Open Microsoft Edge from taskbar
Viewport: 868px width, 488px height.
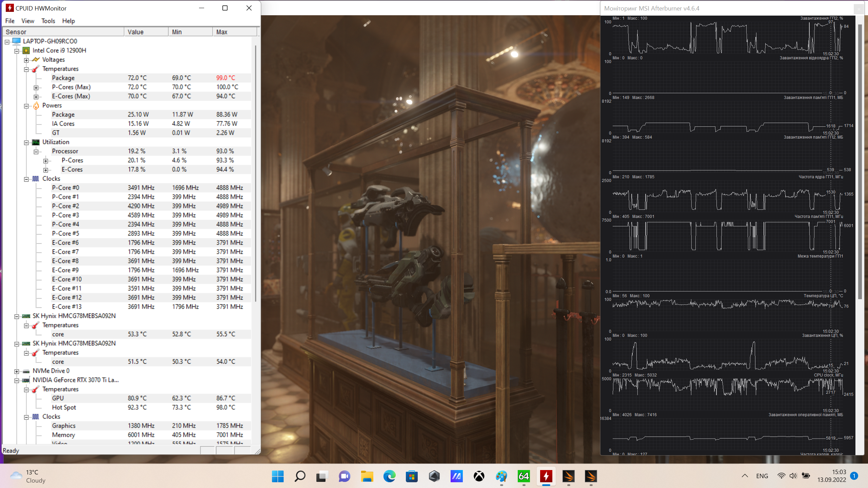click(389, 476)
